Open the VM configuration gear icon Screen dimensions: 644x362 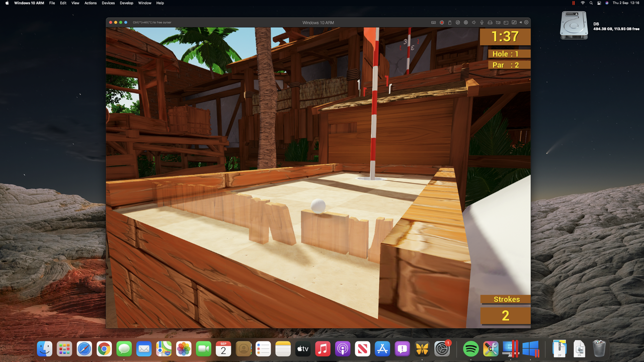click(526, 23)
